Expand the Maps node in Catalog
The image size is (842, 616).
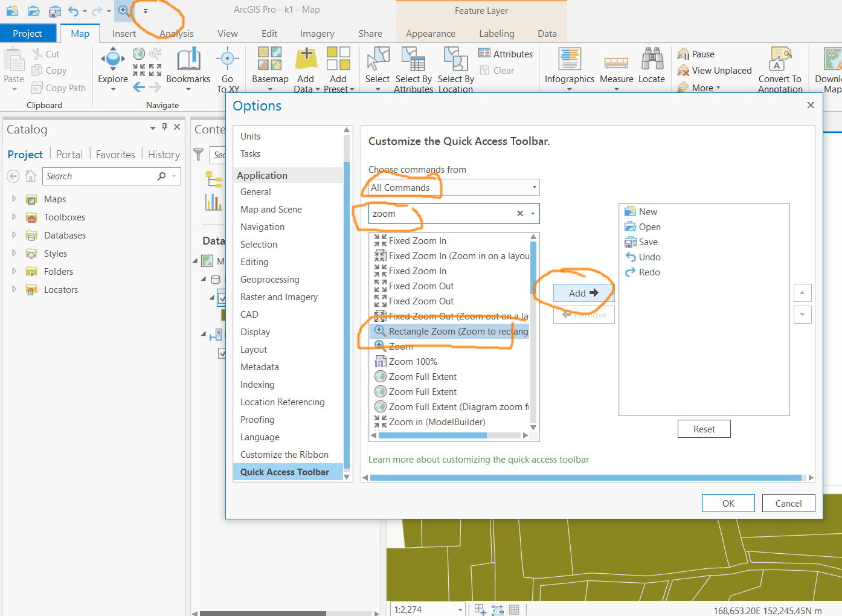click(14, 198)
